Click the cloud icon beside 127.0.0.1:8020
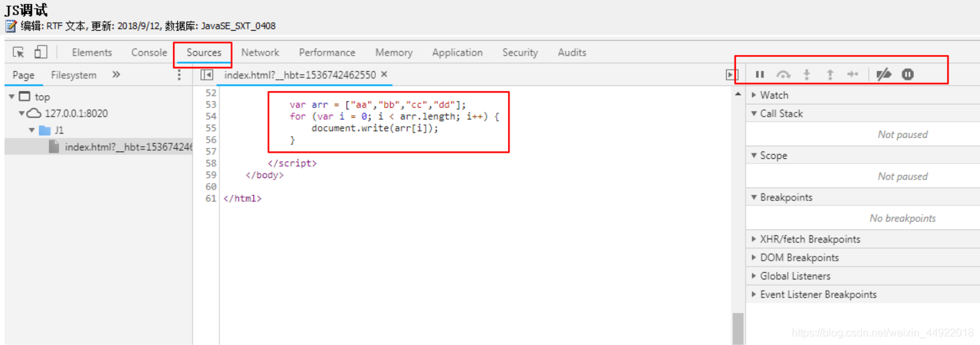 [x=35, y=114]
